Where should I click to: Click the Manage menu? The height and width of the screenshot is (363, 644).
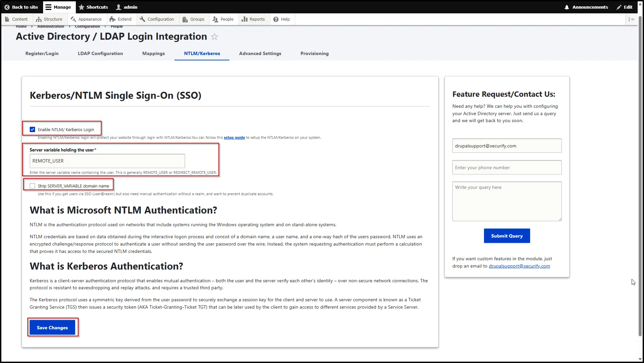[59, 7]
